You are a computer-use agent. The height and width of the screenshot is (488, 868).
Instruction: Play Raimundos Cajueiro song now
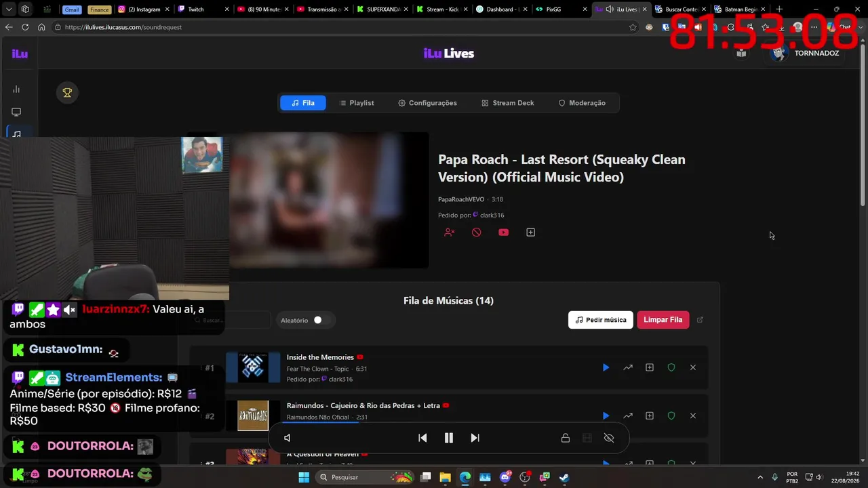click(x=606, y=415)
